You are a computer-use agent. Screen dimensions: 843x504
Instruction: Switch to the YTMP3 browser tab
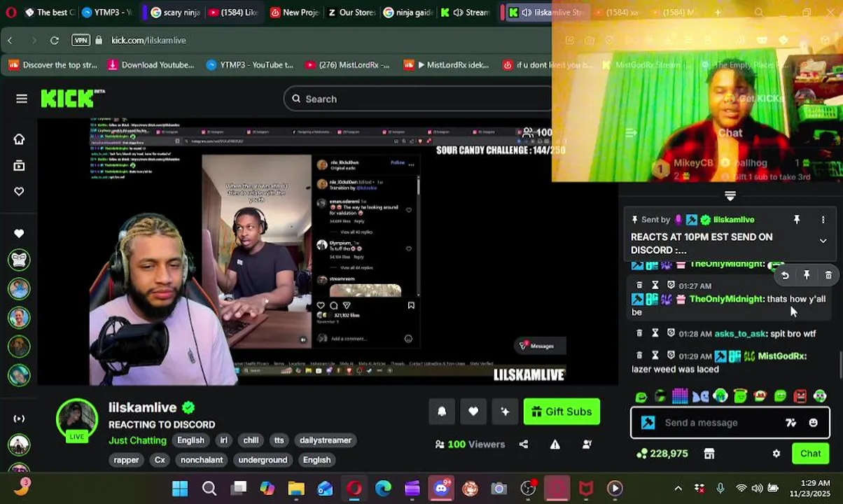pyautogui.click(x=107, y=13)
